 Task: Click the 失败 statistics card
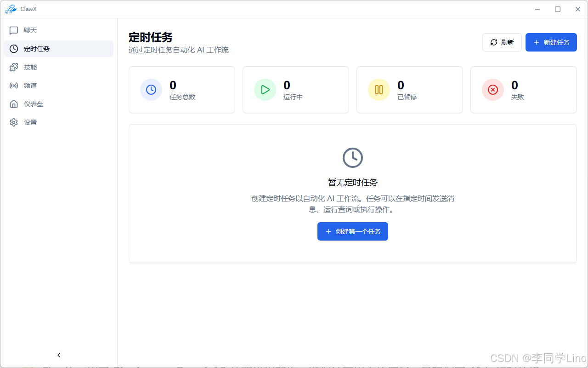[x=523, y=89]
